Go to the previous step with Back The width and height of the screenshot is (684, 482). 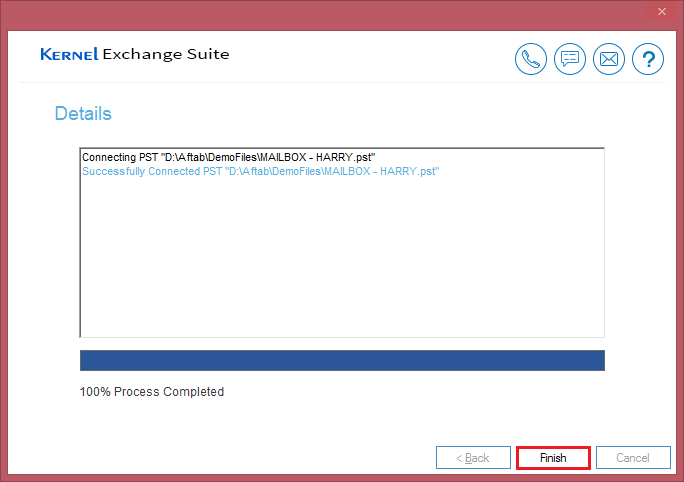[473, 458]
